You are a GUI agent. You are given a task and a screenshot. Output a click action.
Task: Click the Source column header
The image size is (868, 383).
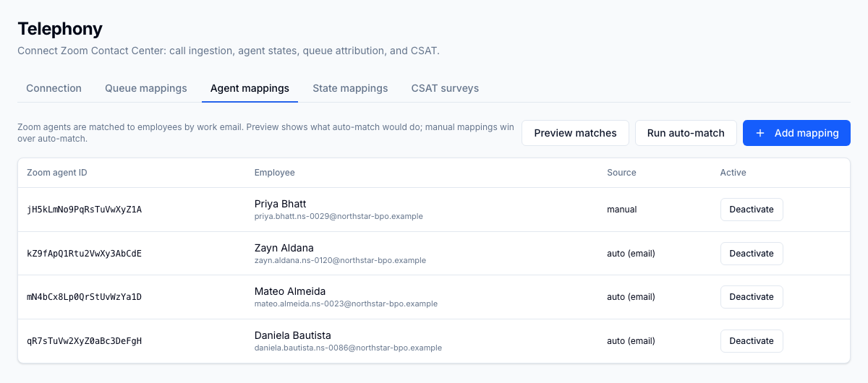[x=621, y=173]
